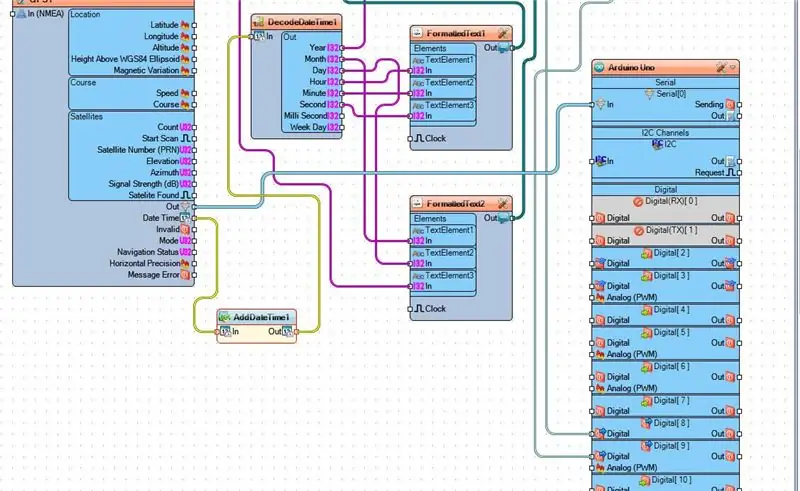
Task: Select Arduino Serial[0] In pin
Action: (x=601, y=104)
